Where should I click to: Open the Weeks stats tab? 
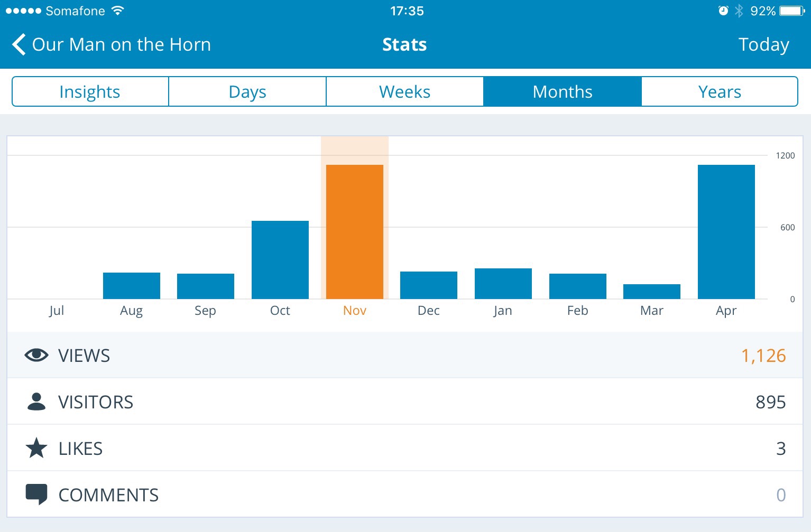click(405, 92)
